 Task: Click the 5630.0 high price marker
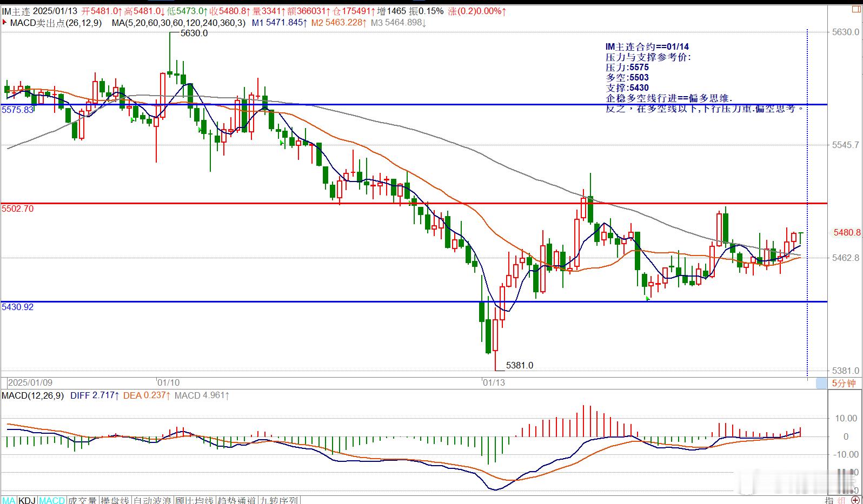(x=194, y=33)
